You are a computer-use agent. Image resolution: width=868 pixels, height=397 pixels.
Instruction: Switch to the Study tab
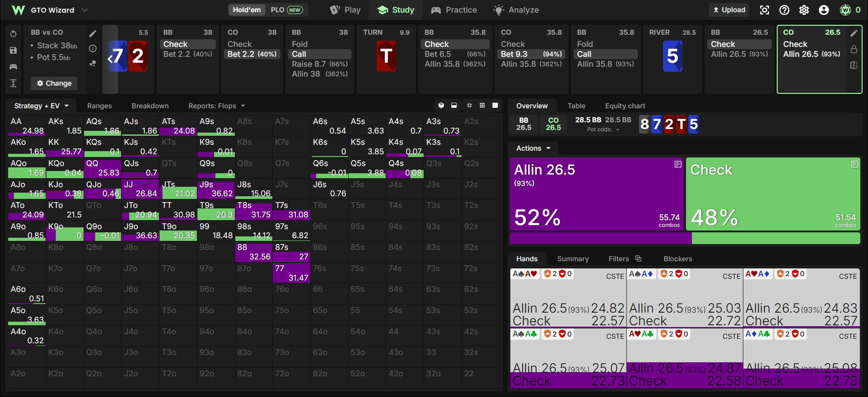coord(396,10)
